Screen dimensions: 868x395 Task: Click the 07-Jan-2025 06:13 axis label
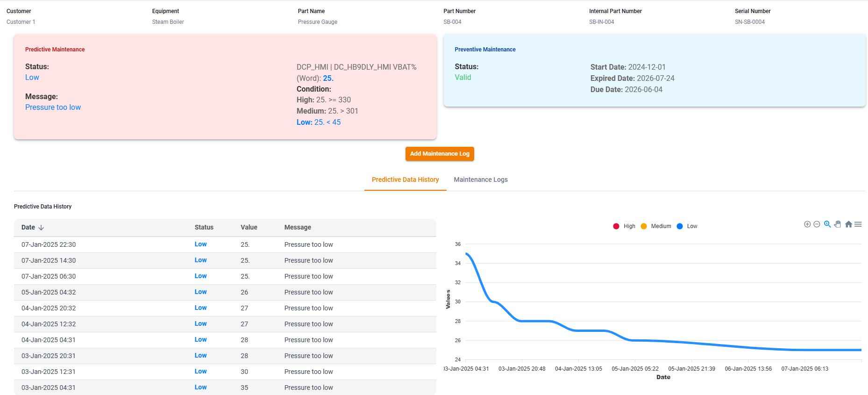804,369
